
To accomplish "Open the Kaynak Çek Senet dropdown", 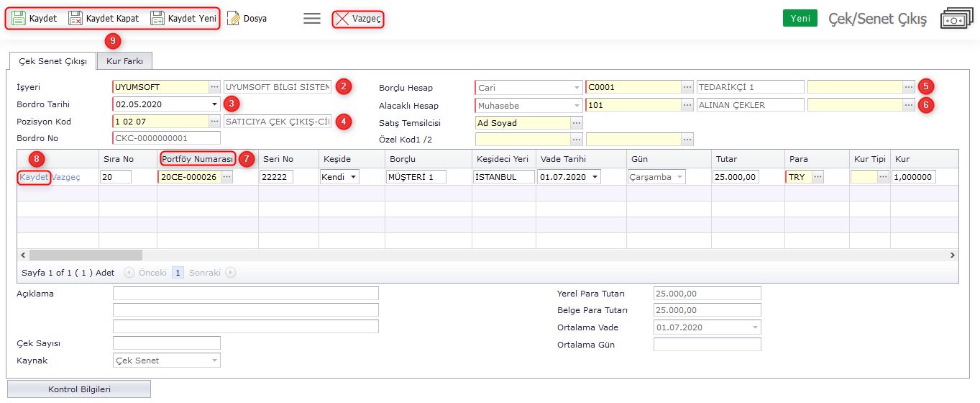I will 214,361.
